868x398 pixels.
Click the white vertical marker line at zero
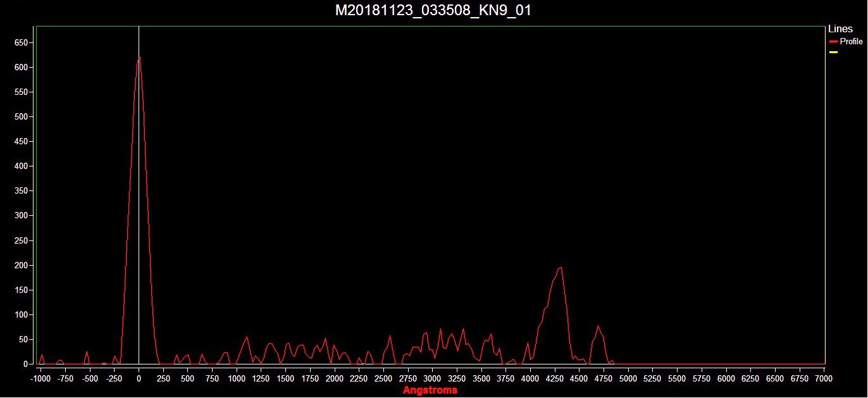point(139,190)
